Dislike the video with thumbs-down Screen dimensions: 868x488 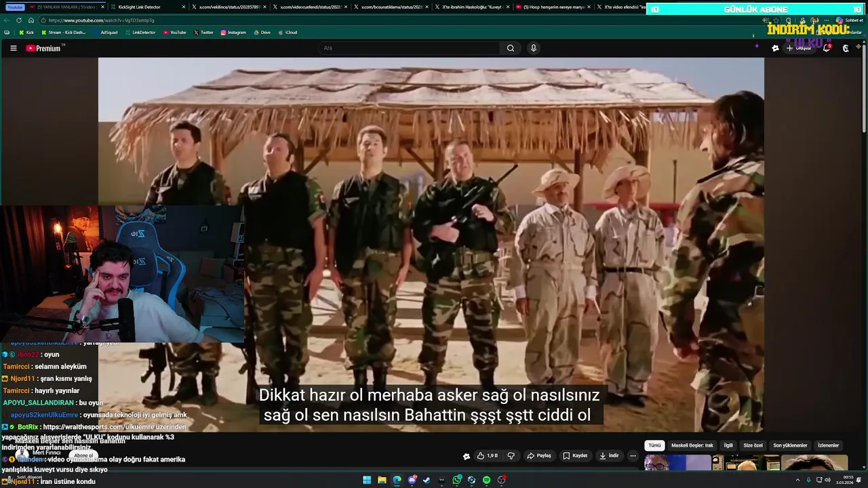[x=512, y=455]
